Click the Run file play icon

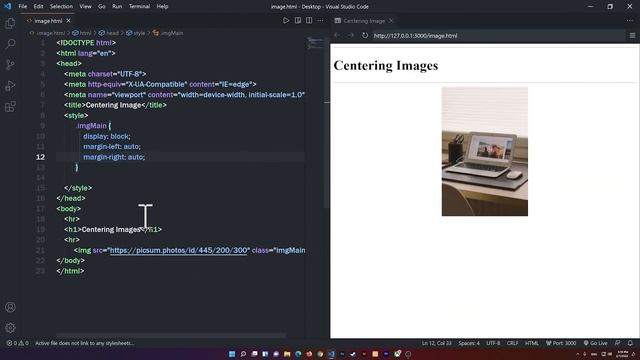(x=286, y=20)
